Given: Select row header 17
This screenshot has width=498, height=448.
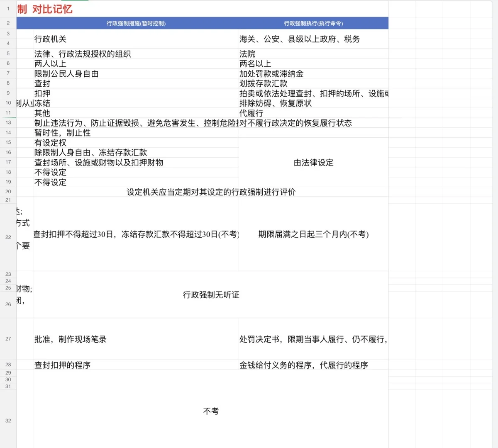Looking at the screenshot, I should coord(8,162).
